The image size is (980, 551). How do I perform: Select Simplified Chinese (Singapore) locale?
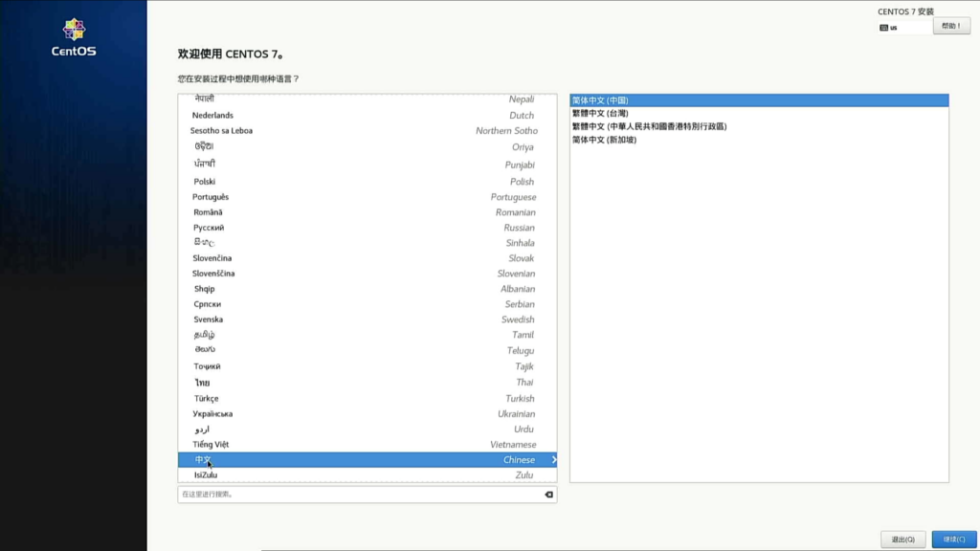pos(759,140)
